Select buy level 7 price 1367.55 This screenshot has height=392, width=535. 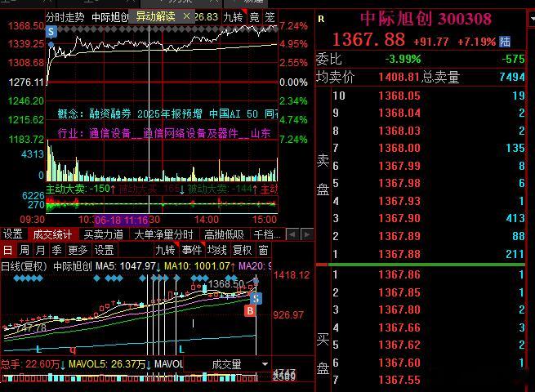(399, 380)
